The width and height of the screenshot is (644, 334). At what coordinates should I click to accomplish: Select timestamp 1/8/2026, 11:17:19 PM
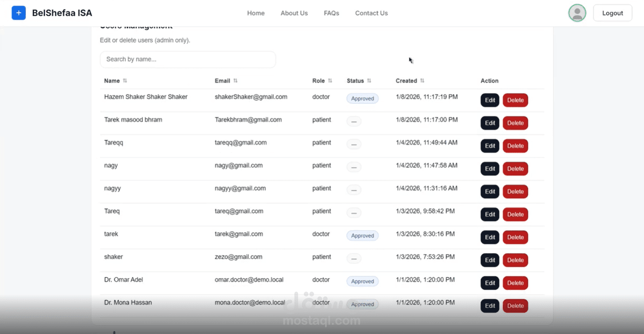pos(427,97)
